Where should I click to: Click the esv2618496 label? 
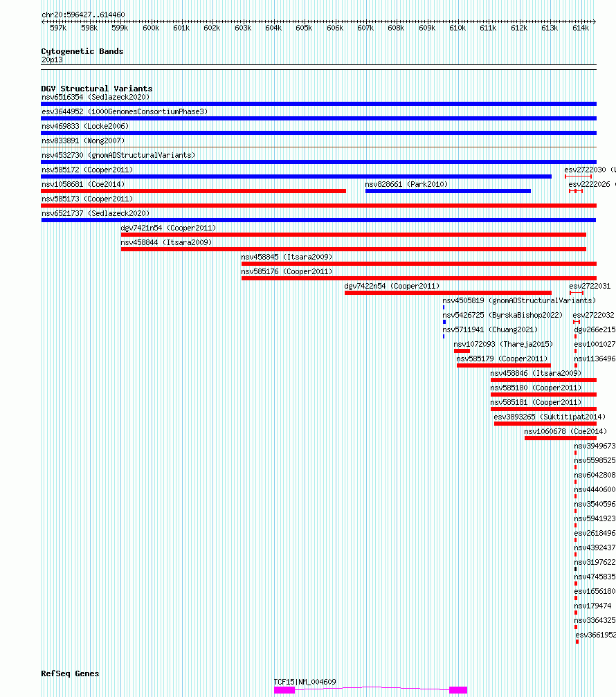coord(595,533)
